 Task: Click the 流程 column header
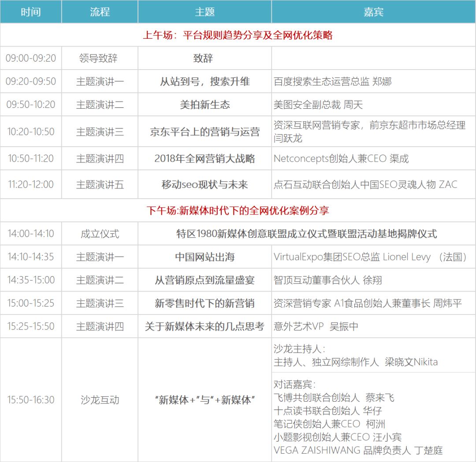[x=100, y=11]
